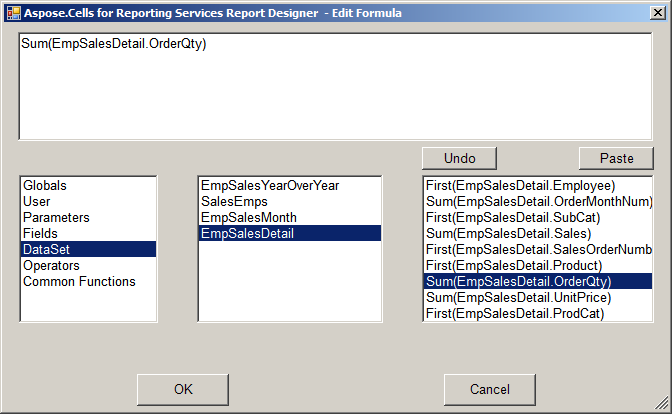Close the Edit Formula dialog
Image resolution: width=672 pixels, height=414 pixels.
click(x=657, y=13)
